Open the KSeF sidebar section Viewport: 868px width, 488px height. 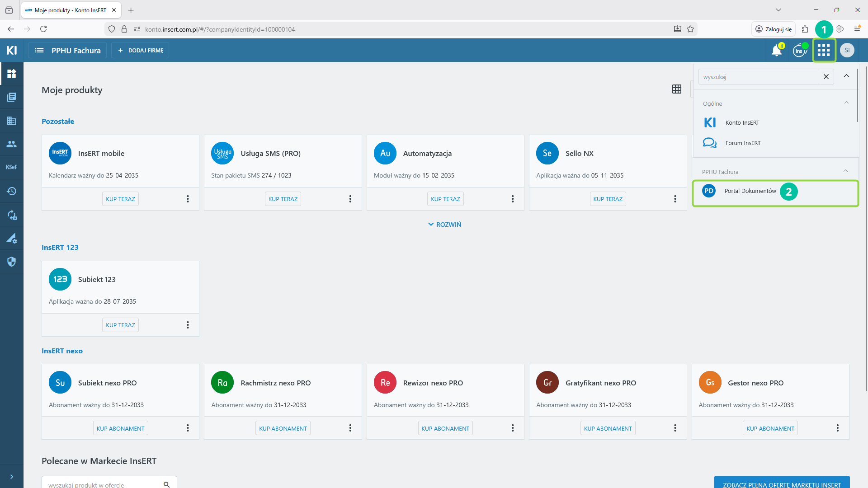tap(11, 167)
